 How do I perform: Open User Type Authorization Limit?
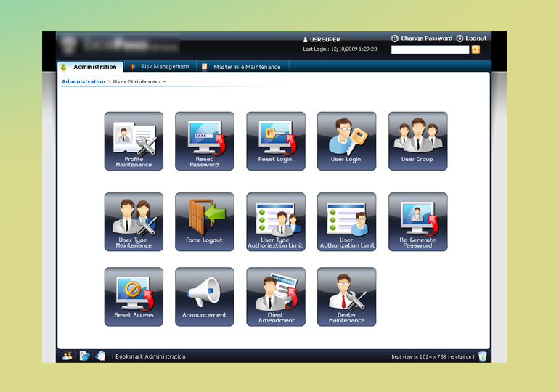276,221
